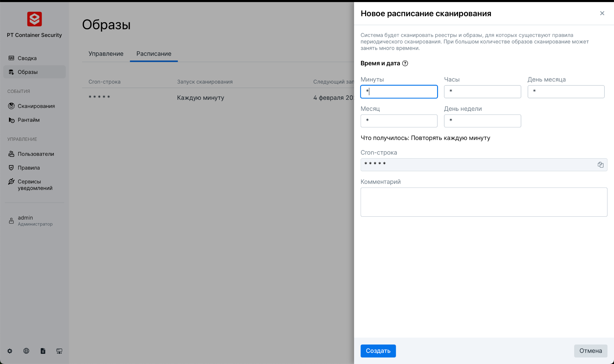614x364 pixels.
Task: Click the Отмена button
Action: [x=590, y=351]
